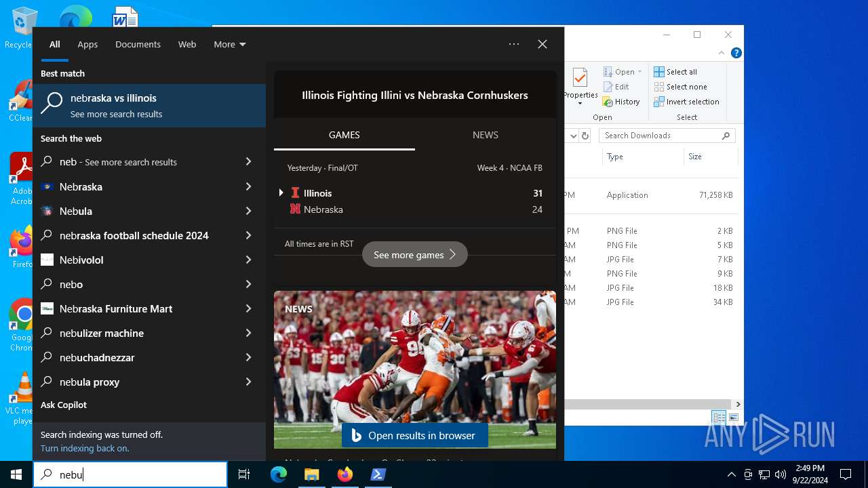Launch Firefox from the taskbar
The height and width of the screenshot is (488, 868).
point(345,474)
